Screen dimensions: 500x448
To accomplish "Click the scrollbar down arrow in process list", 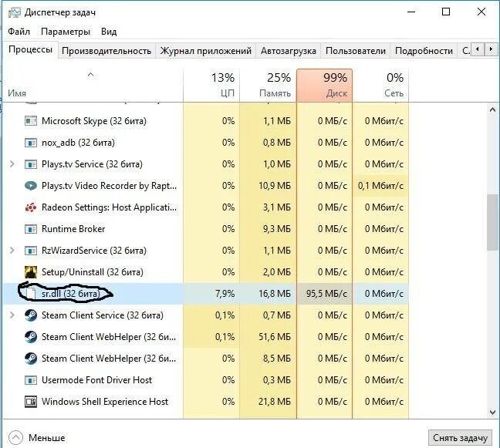I will [492, 413].
